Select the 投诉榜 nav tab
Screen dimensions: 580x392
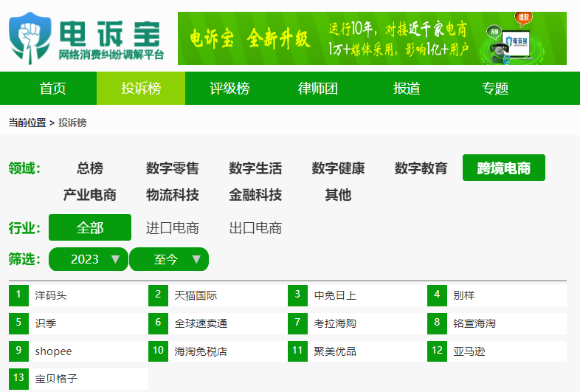(141, 89)
